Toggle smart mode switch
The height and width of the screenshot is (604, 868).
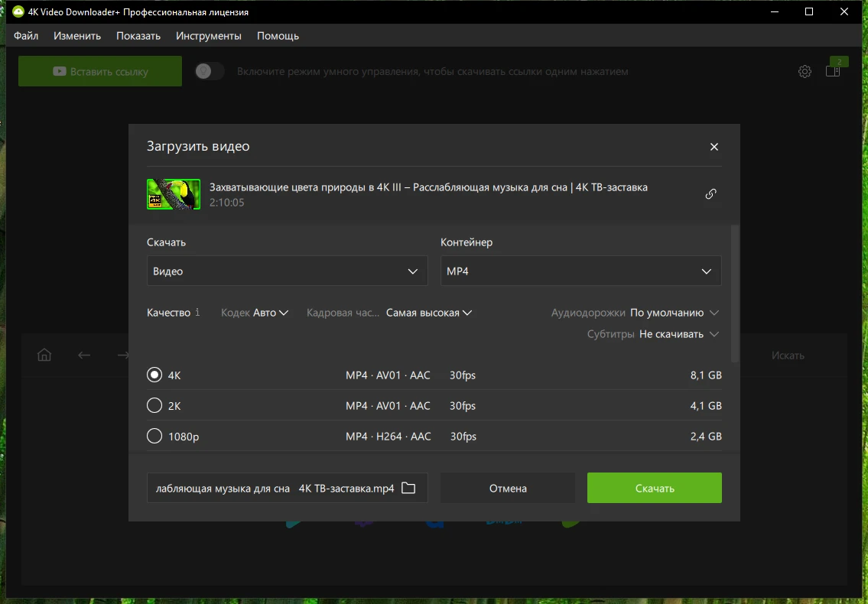pyautogui.click(x=209, y=71)
